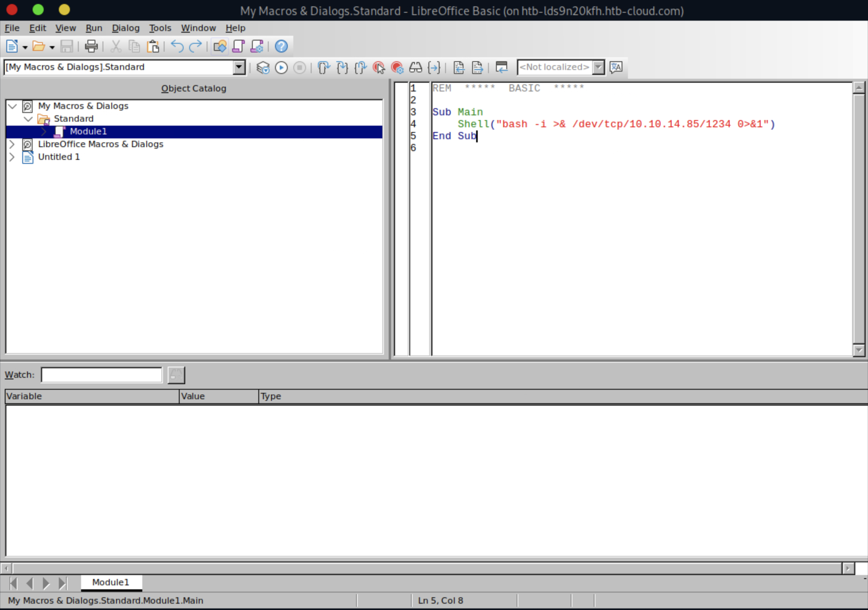Select LibreOffice Macros & Dialogs entry
Image resolution: width=868 pixels, height=610 pixels.
coord(101,144)
